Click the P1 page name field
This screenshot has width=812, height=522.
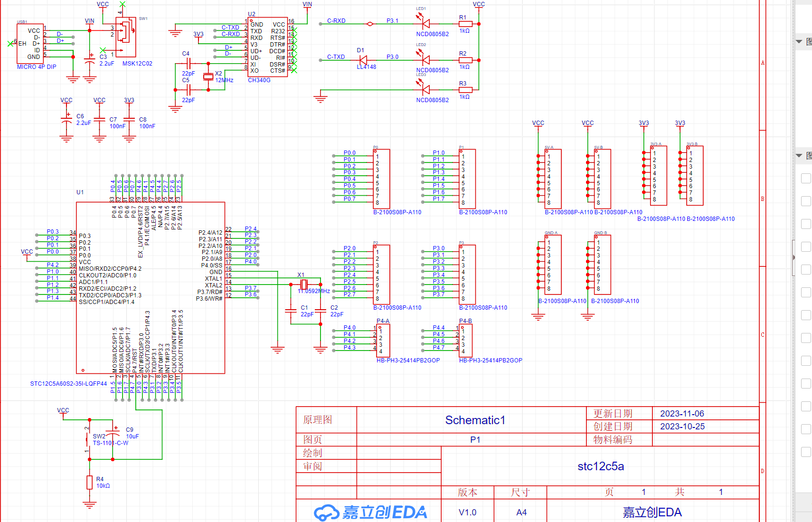tap(475, 440)
